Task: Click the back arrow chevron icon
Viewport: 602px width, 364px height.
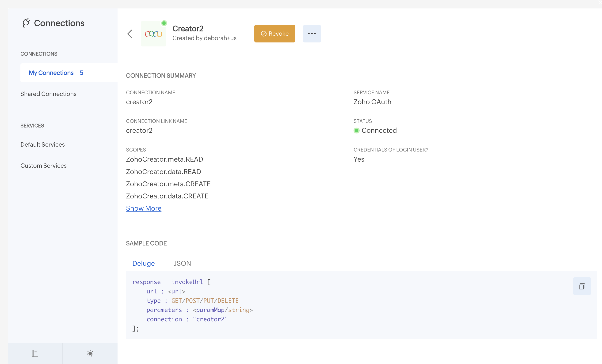Action: pos(130,34)
